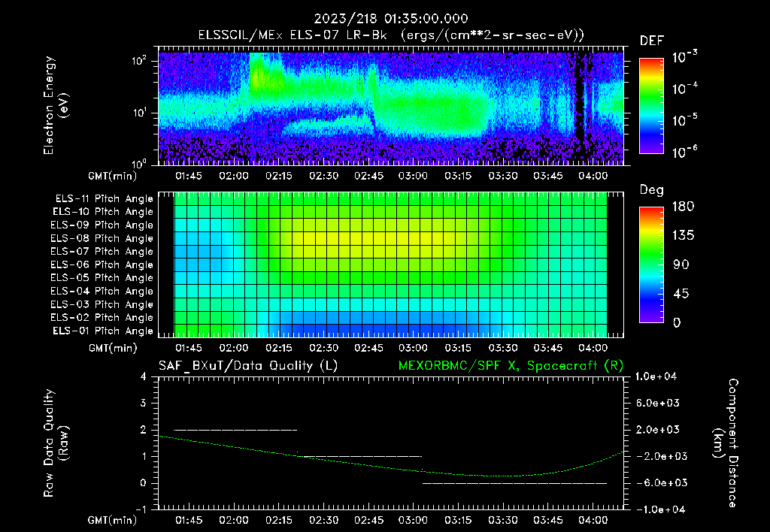The width and height of the screenshot is (770, 532).
Task: Click the timestamp title 2023/218 01:35:00.000
Action: coord(391,19)
